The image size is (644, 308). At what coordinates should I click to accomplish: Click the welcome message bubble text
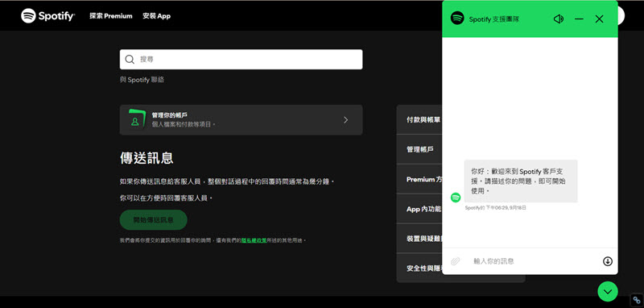coord(521,181)
